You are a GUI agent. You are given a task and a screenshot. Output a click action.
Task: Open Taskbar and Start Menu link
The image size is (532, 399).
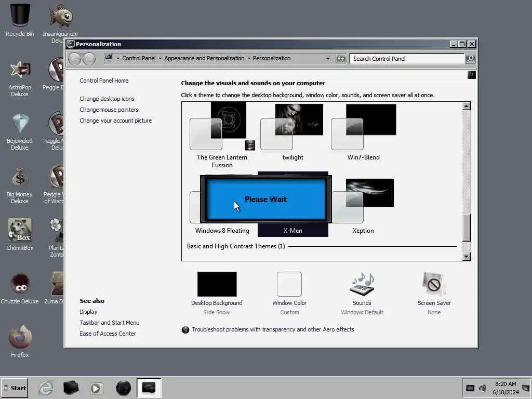coord(109,322)
